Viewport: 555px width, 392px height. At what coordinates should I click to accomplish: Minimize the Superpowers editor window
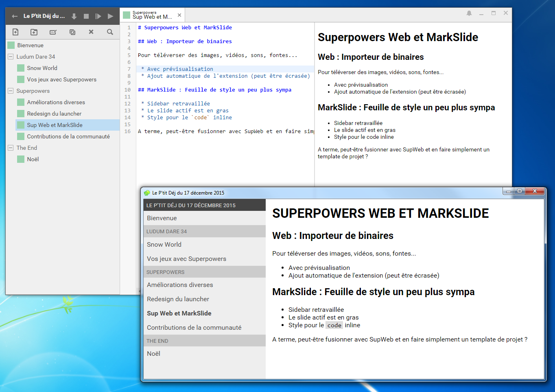click(x=481, y=13)
